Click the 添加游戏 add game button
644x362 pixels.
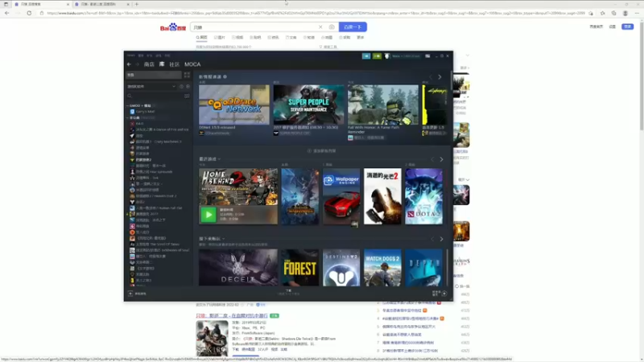138,294
